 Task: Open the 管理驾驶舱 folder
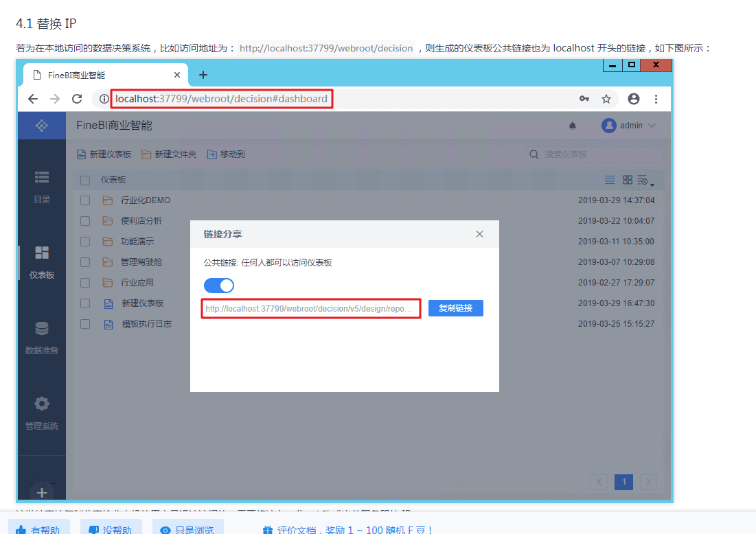(x=141, y=262)
